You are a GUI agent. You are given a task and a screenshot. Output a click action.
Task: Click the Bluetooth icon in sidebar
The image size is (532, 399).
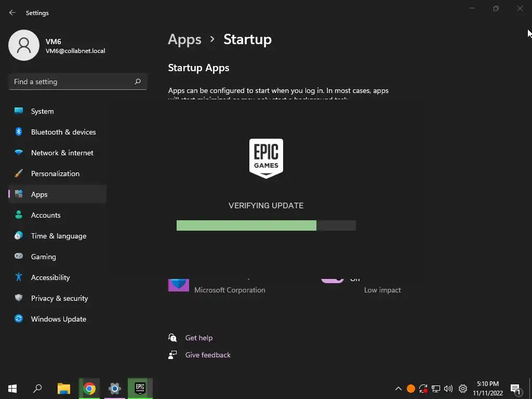19,131
